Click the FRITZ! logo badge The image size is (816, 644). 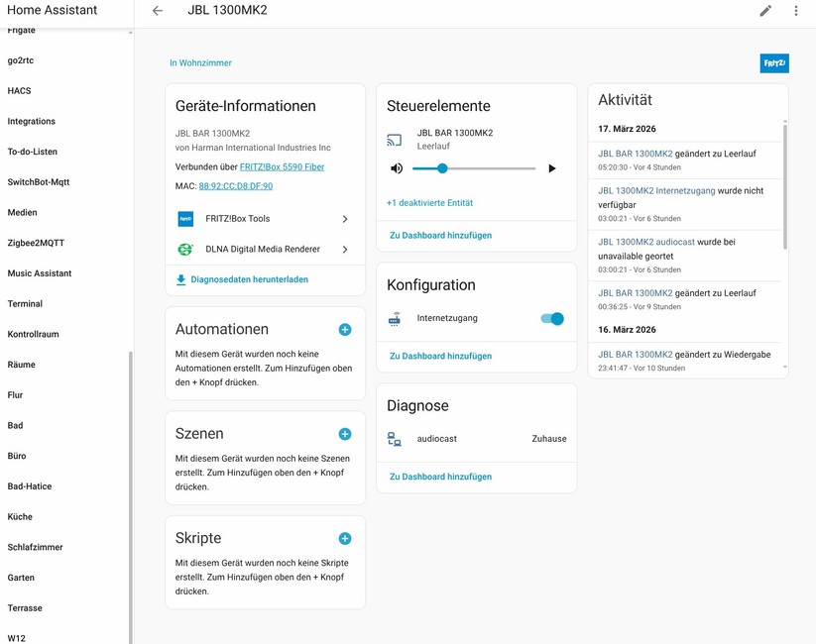pyautogui.click(x=774, y=62)
